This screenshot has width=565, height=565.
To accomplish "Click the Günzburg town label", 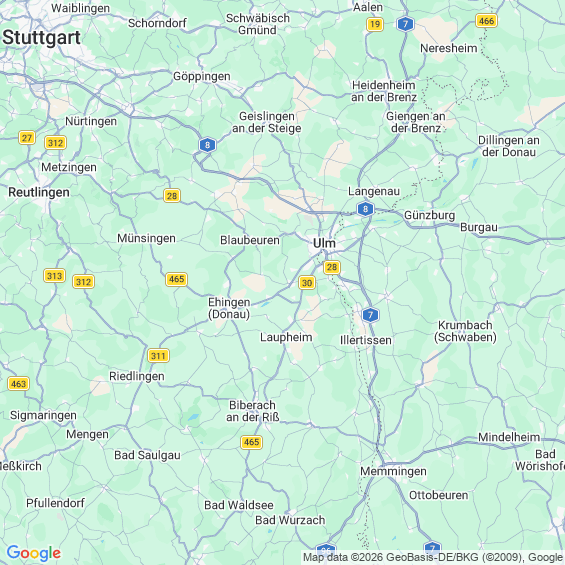I will pyautogui.click(x=430, y=215).
